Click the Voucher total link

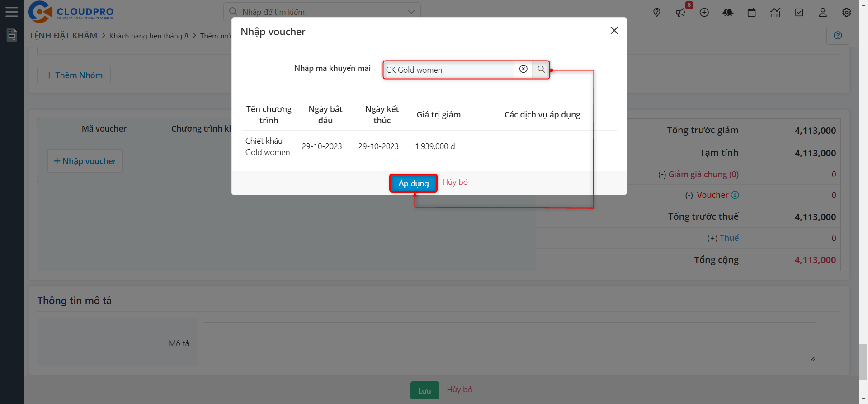712,195
